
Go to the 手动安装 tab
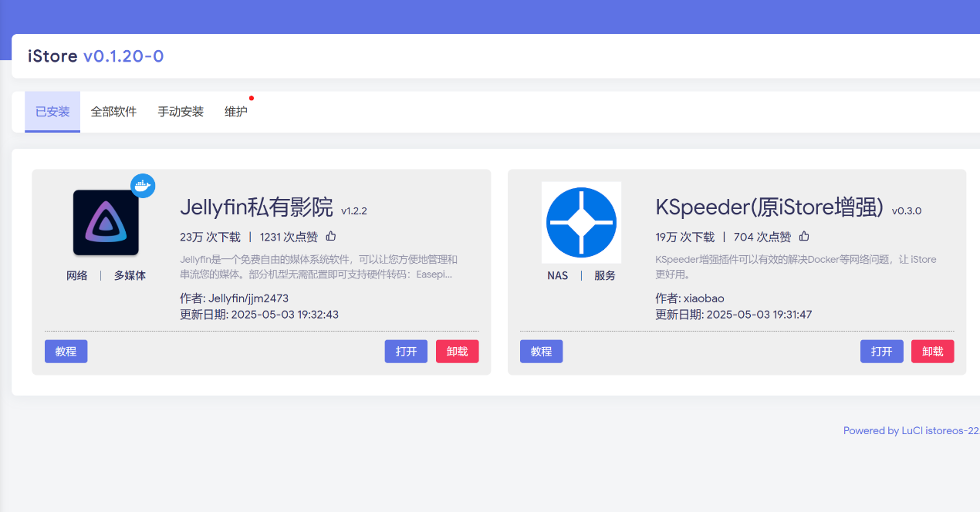181,112
